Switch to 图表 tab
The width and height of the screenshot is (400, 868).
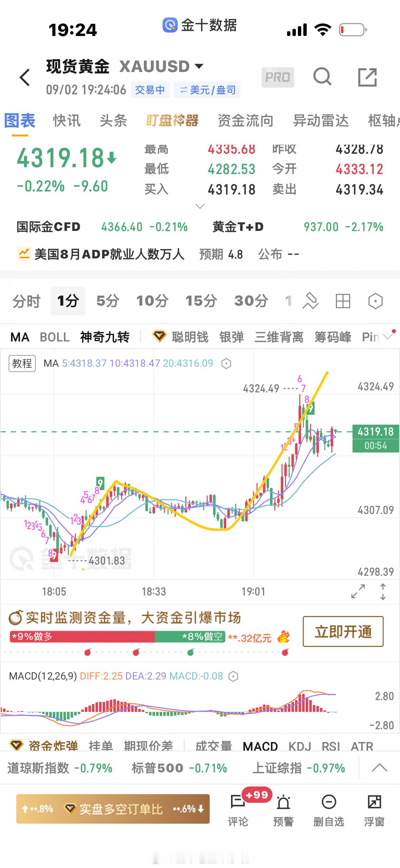pyautogui.click(x=20, y=121)
